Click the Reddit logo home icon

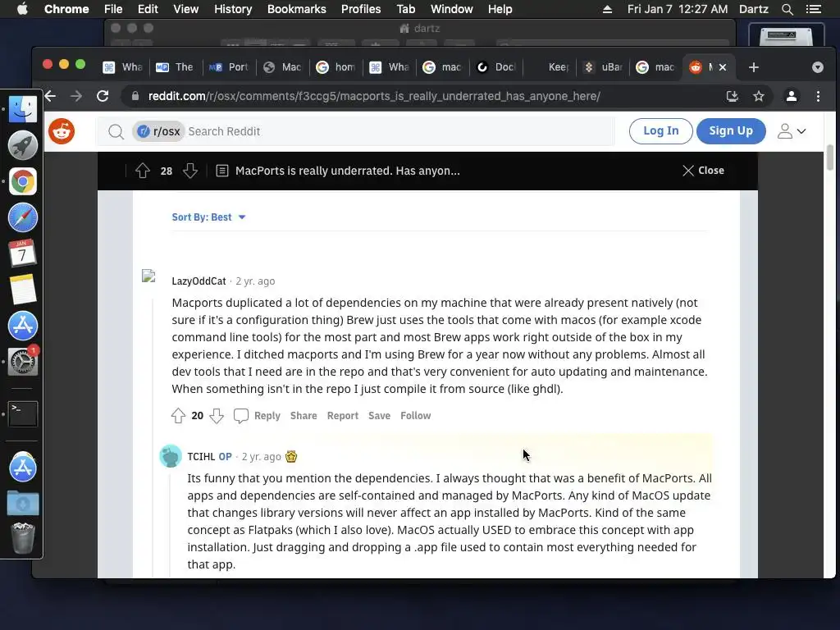62,131
